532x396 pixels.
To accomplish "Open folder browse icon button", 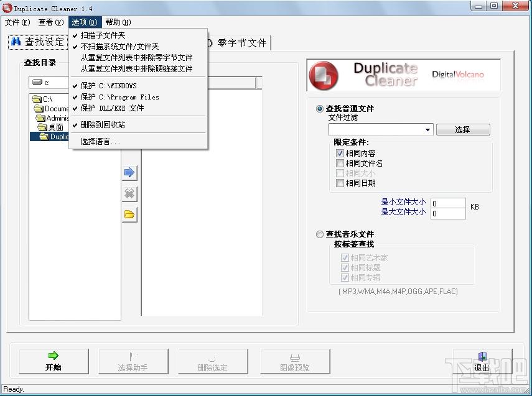I will (129, 214).
